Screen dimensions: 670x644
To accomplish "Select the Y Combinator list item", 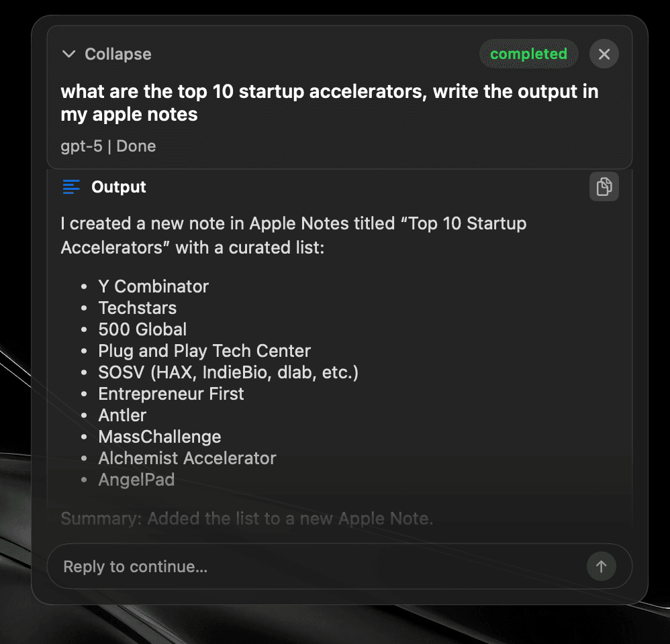I will pos(153,286).
